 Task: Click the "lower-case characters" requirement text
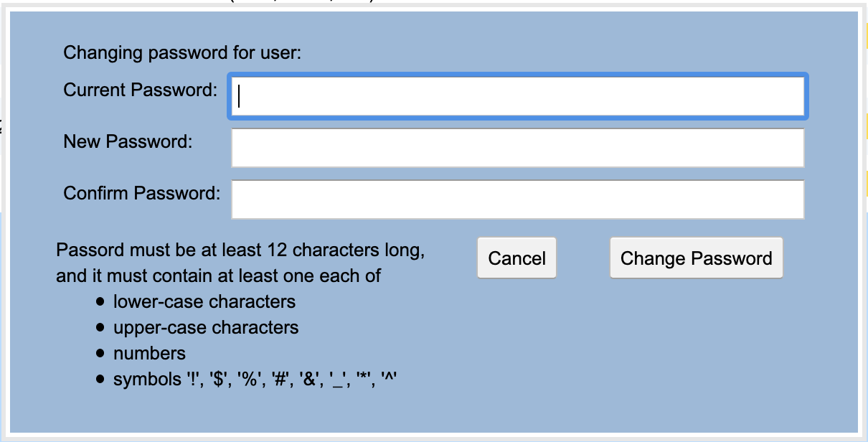[x=204, y=302]
